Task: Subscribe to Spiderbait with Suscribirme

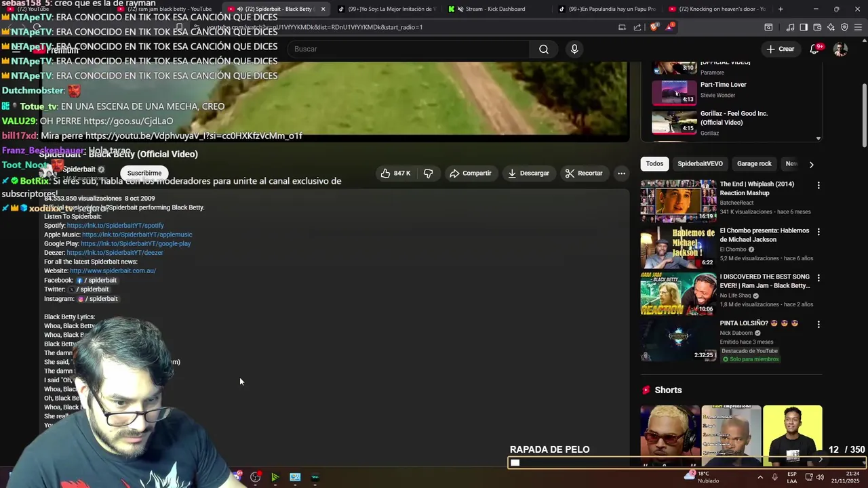Action: (144, 173)
